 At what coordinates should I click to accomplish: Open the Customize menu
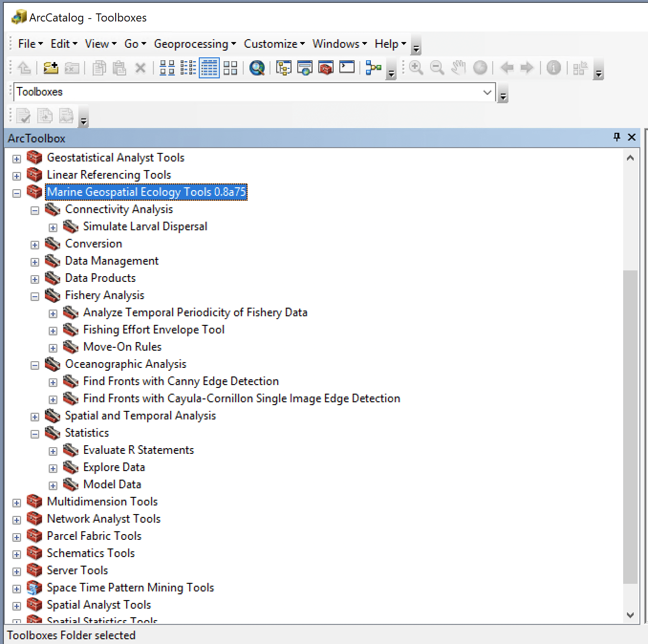point(274,44)
